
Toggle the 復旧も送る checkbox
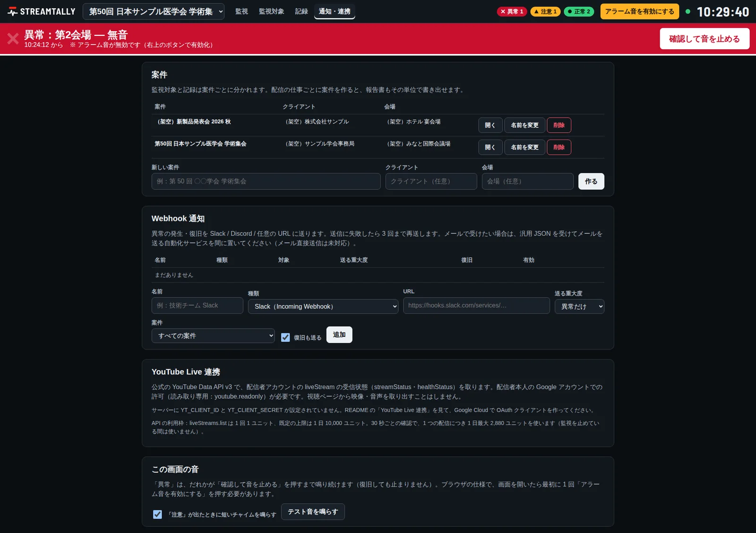(285, 337)
